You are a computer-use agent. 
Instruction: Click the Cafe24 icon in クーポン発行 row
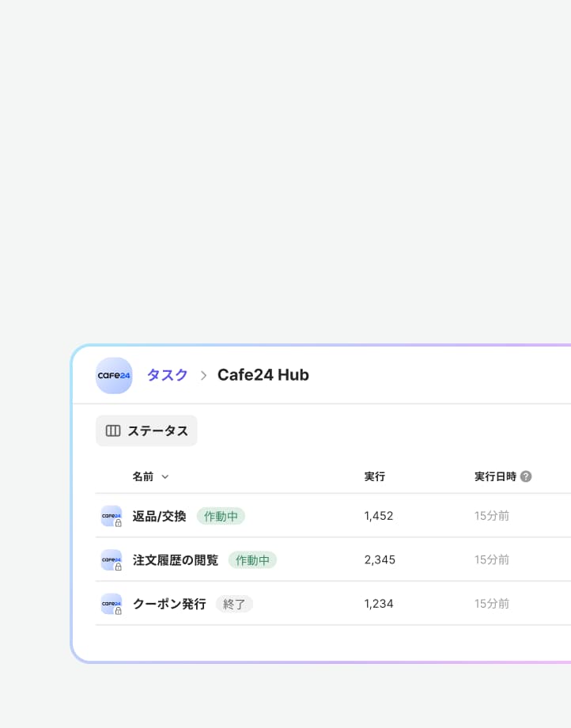[112, 604]
